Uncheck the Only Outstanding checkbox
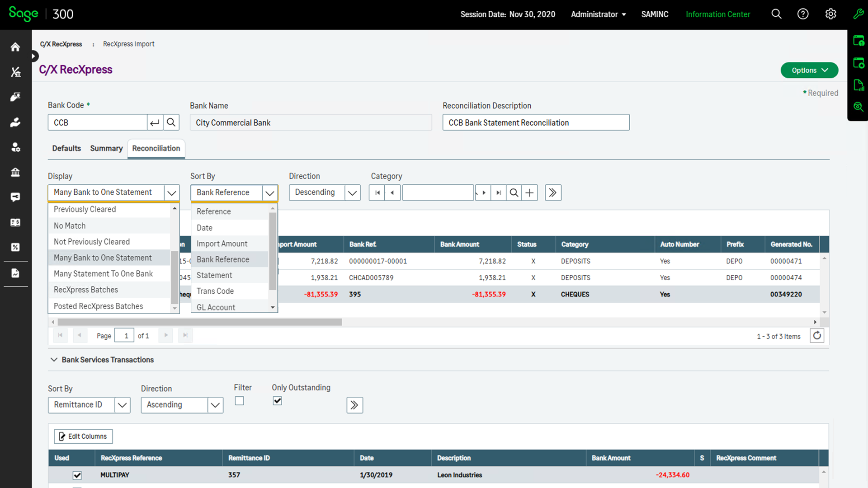This screenshot has width=868, height=488. 278,401
